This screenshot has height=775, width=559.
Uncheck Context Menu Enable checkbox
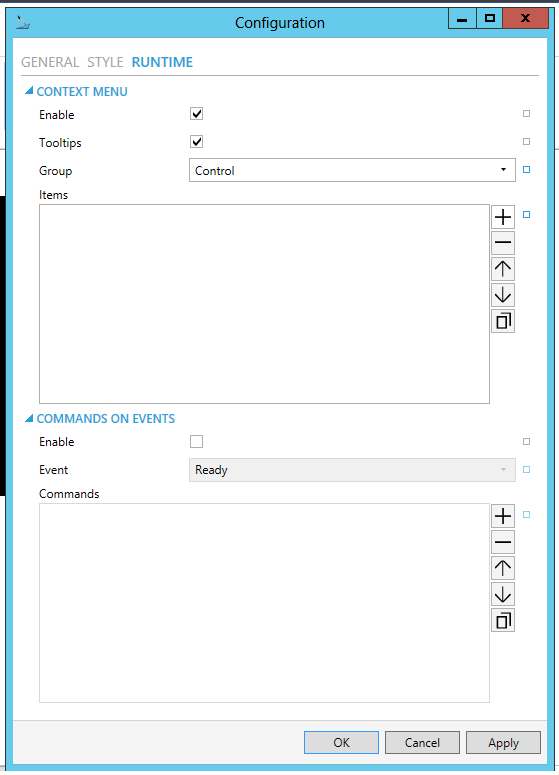(x=196, y=114)
